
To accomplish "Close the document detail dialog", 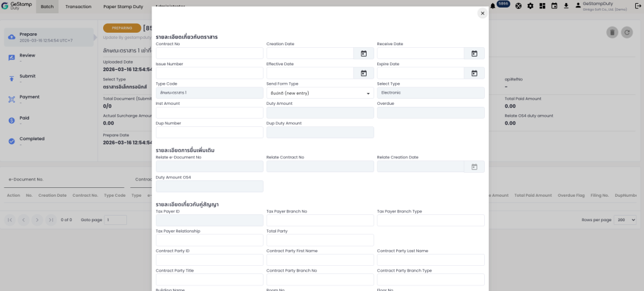I will pyautogui.click(x=482, y=13).
